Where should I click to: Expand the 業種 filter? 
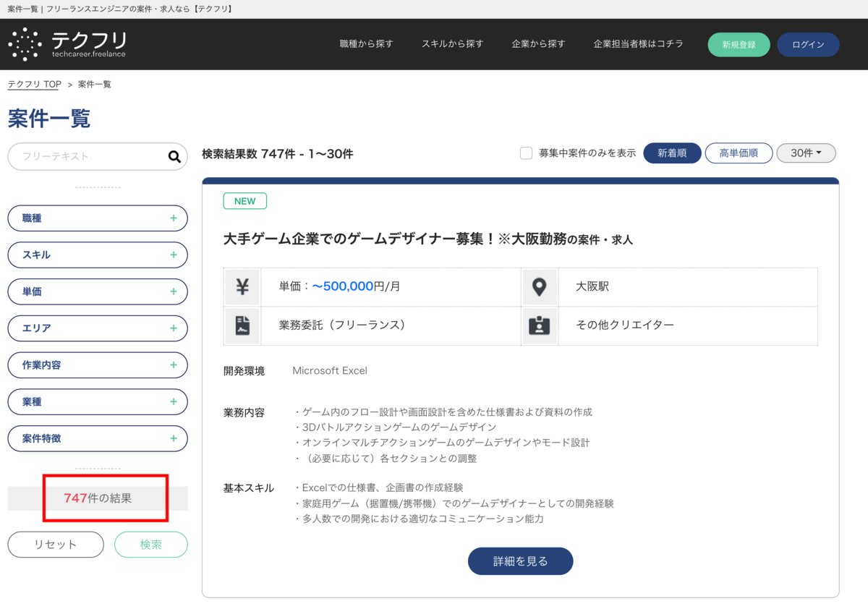[98, 401]
